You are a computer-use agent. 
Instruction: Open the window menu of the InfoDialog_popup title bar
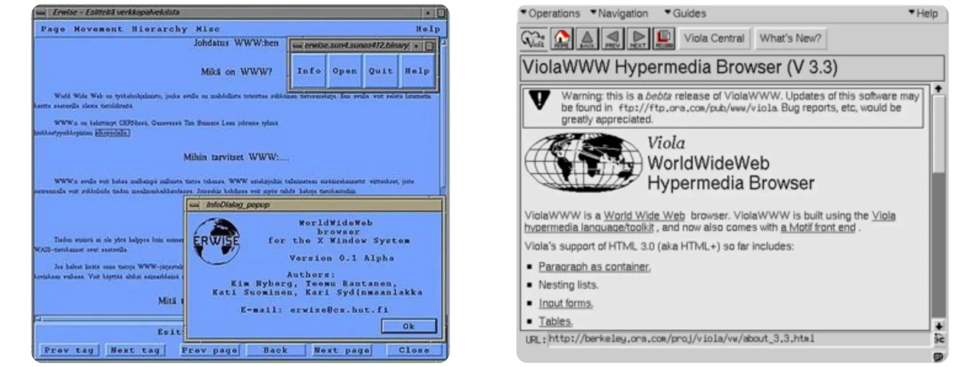(194, 206)
